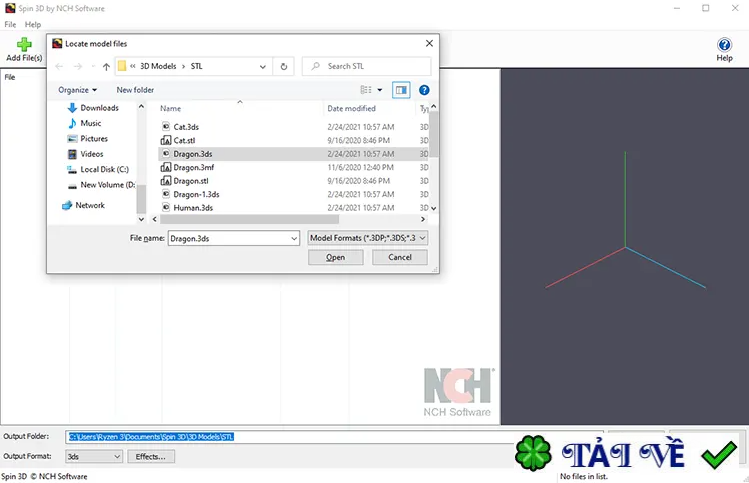This screenshot has width=749, height=483.
Task: Click the Cancel button
Action: 400,257
